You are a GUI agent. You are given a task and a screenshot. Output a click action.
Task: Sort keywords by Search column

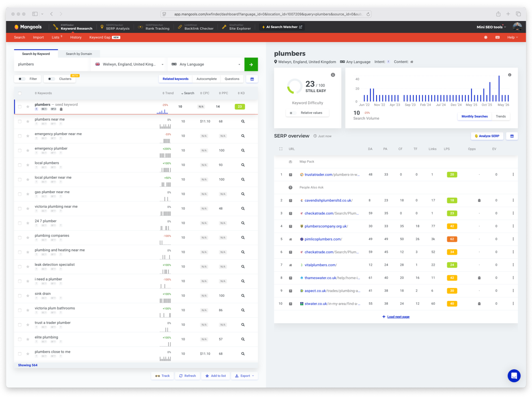(x=188, y=93)
